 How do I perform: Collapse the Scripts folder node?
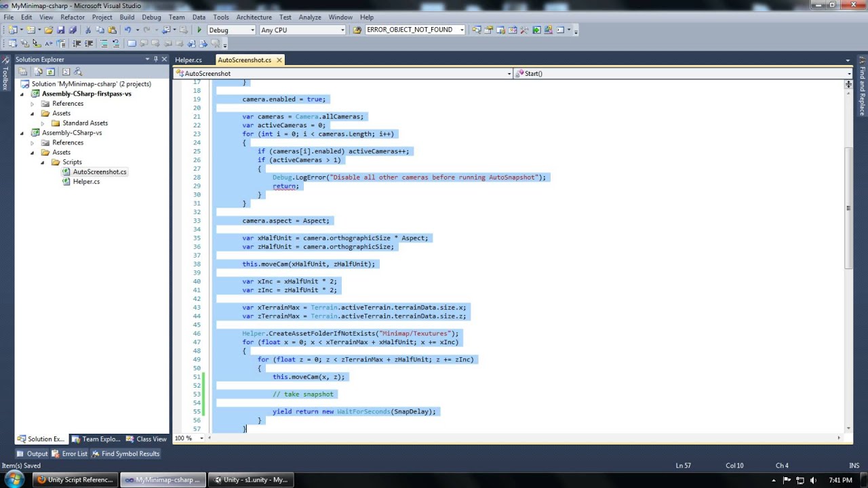pos(42,162)
